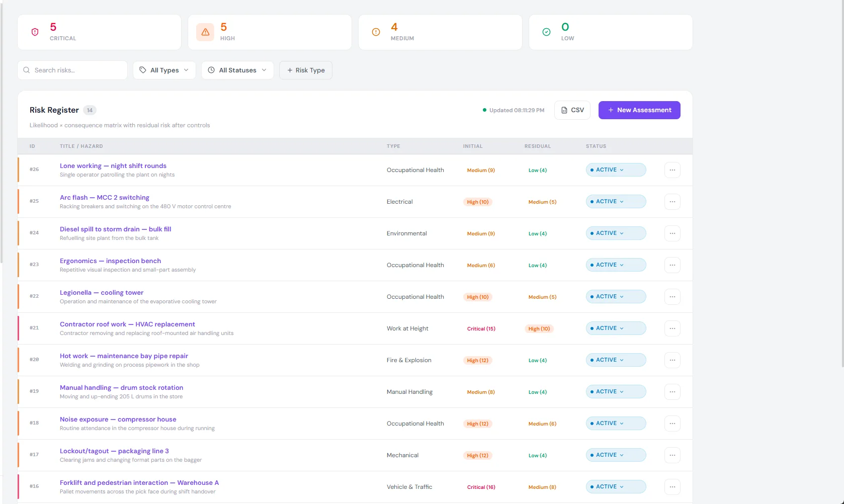
Task: Change status of Manual handling risk
Action: 616,392
